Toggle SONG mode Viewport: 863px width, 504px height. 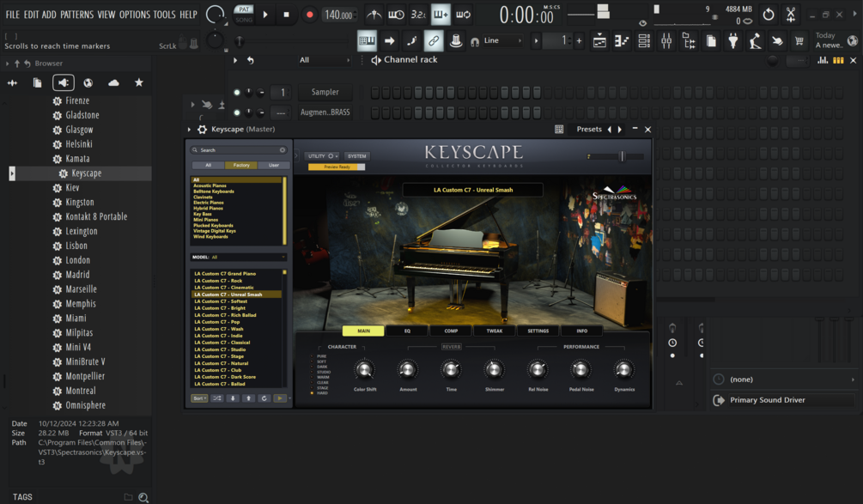tap(244, 20)
